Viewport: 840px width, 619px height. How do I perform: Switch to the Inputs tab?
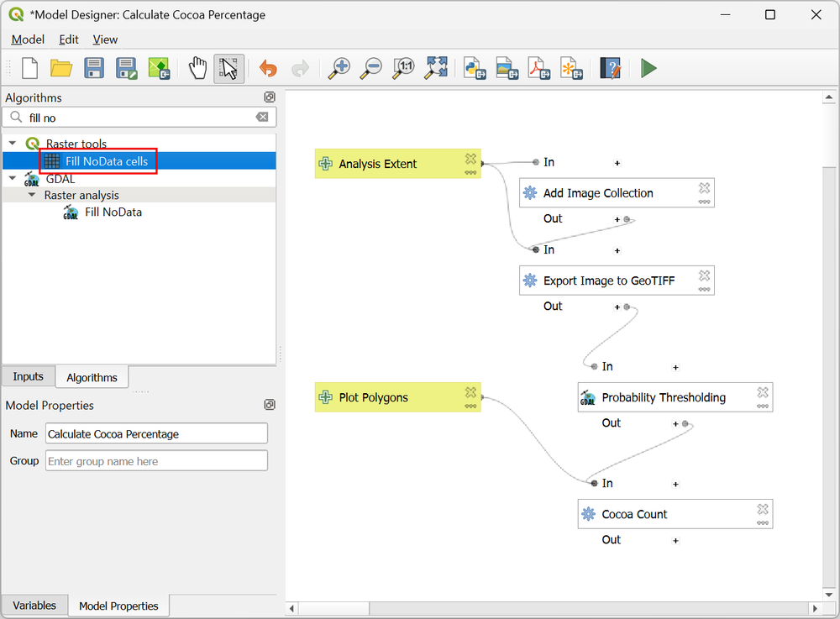29,376
